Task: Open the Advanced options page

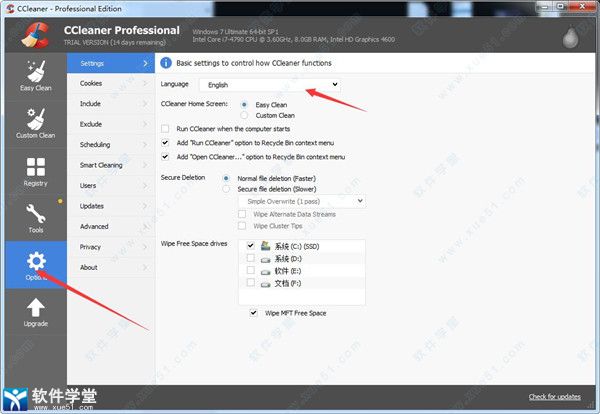Action: pyautogui.click(x=111, y=227)
